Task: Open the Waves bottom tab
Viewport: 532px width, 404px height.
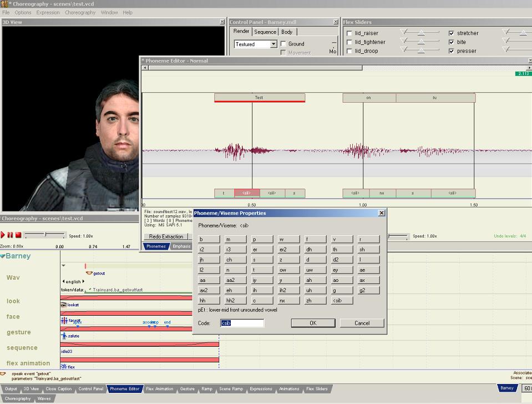Action: [44, 398]
